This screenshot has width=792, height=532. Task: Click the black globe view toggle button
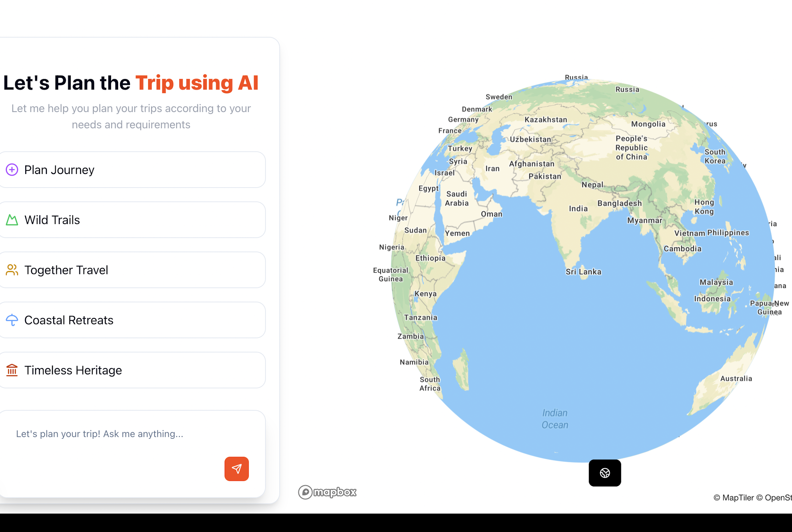(x=604, y=473)
